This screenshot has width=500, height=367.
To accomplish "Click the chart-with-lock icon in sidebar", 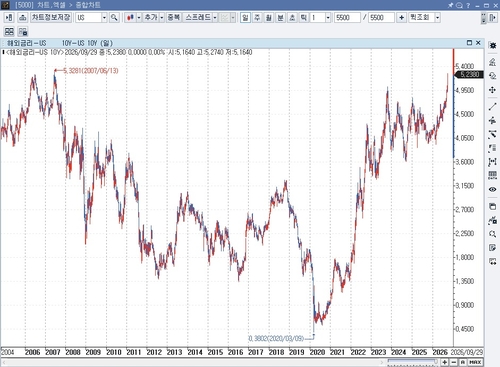I will tap(492, 220).
